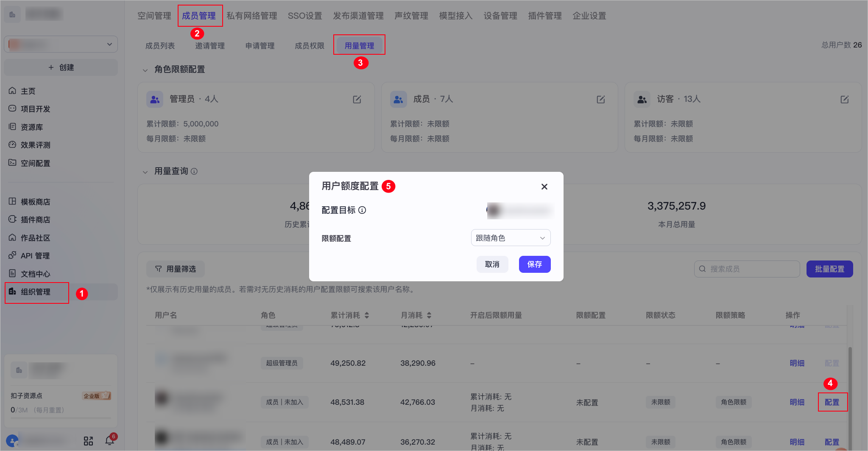Click 配置 for the 48,489.07 row

(832, 442)
